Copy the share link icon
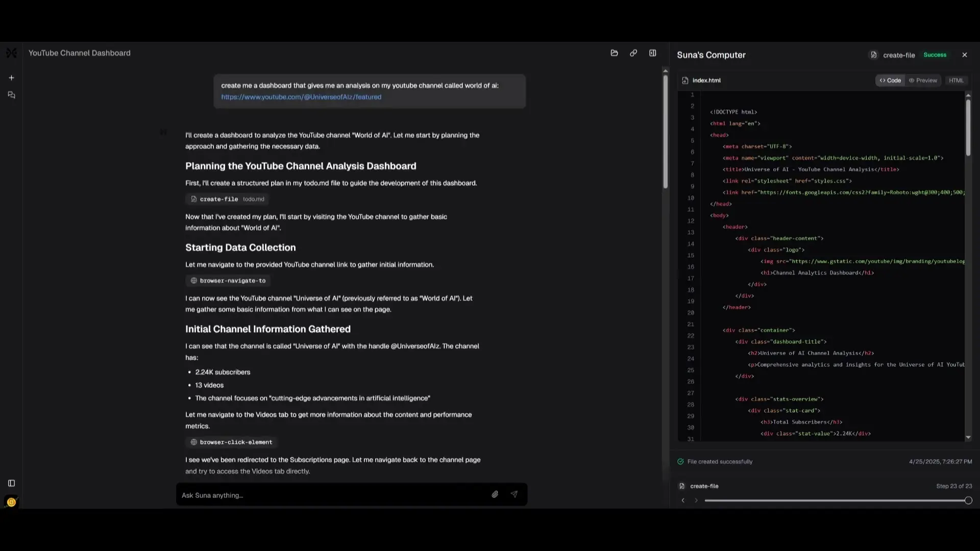The height and width of the screenshot is (551, 980). tap(633, 53)
